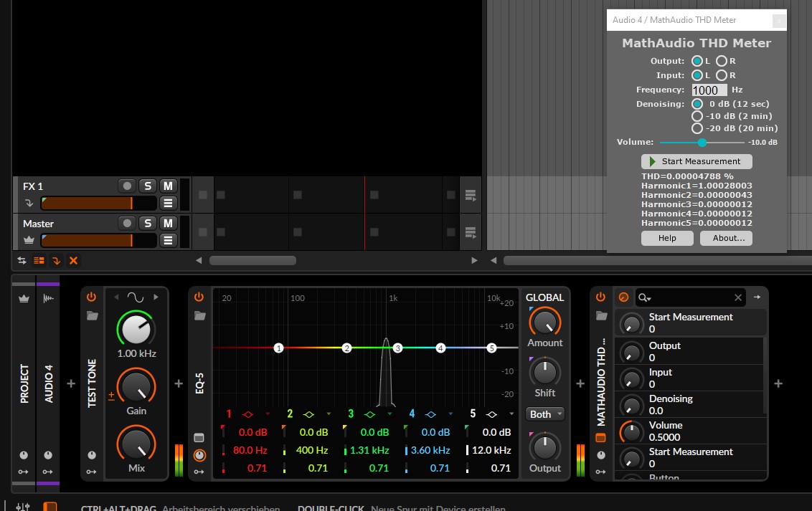Add device between Test Tone and EQ-5
The height and width of the screenshot is (511, 812).
pyautogui.click(x=179, y=383)
